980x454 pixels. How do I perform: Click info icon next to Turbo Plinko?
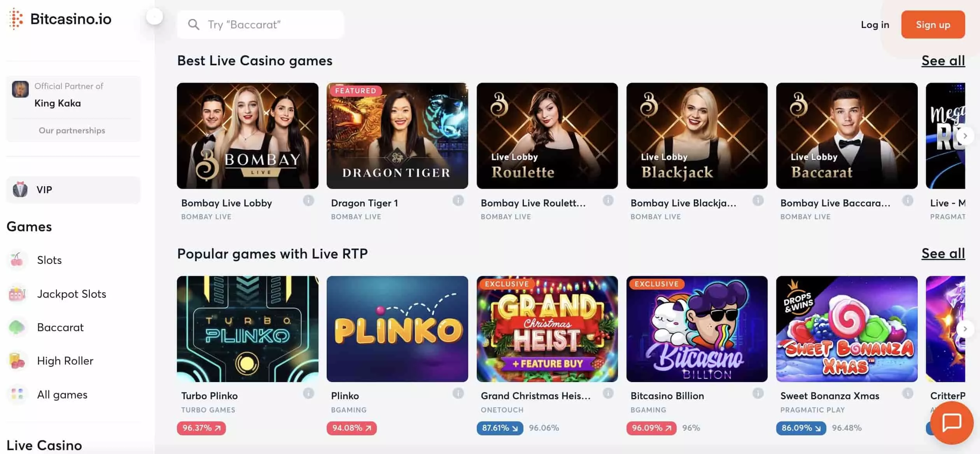308,393
